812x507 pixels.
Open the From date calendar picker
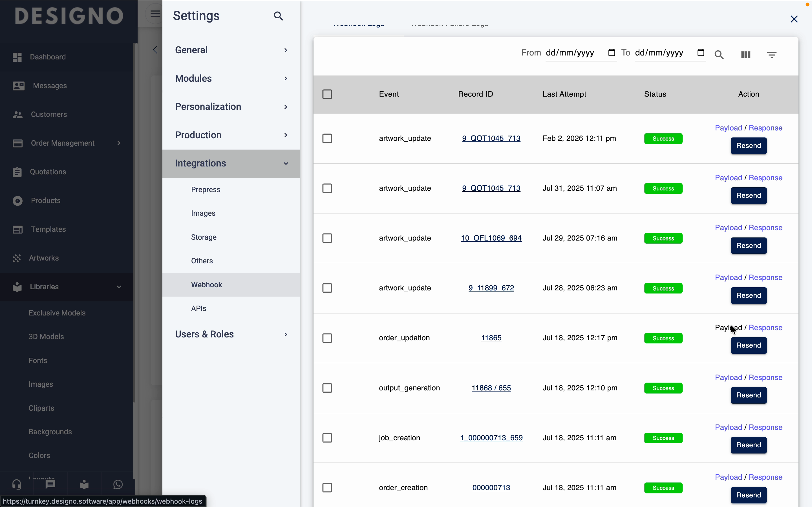[x=611, y=53]
